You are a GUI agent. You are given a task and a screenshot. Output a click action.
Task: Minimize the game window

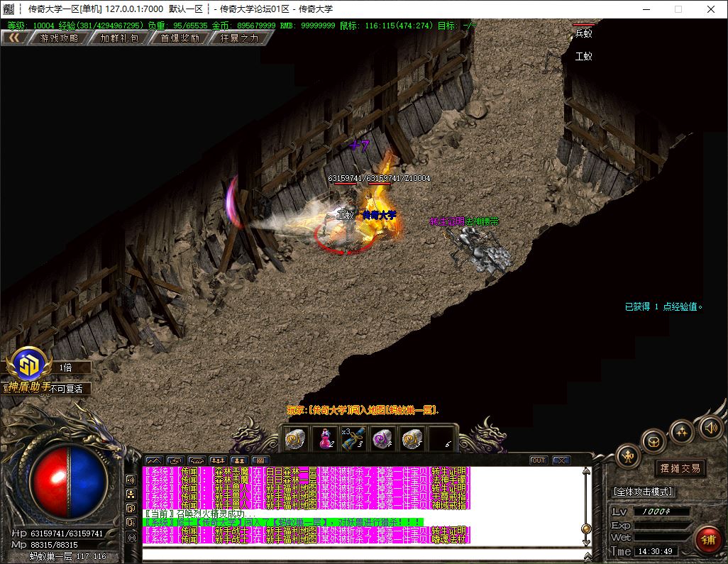point(646,9)
